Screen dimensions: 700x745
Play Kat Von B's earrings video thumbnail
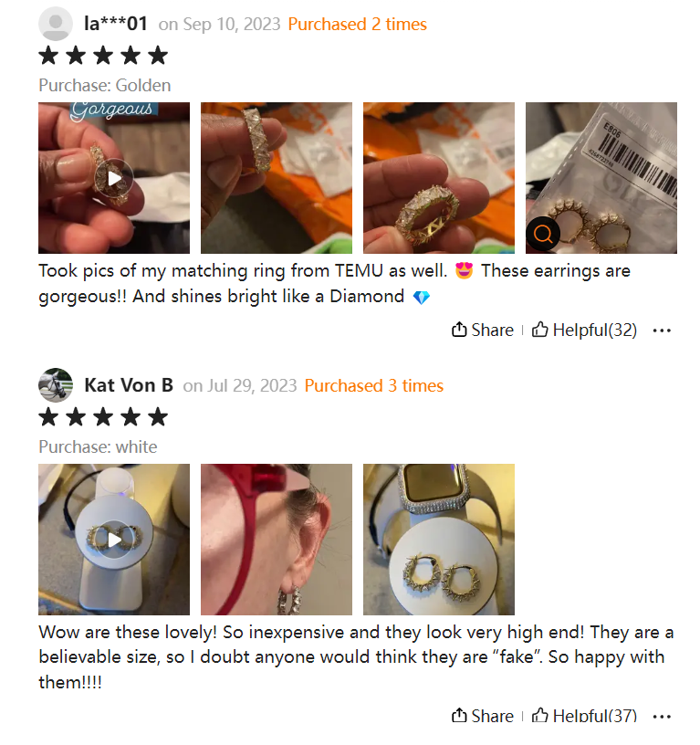tap(114, 540)
